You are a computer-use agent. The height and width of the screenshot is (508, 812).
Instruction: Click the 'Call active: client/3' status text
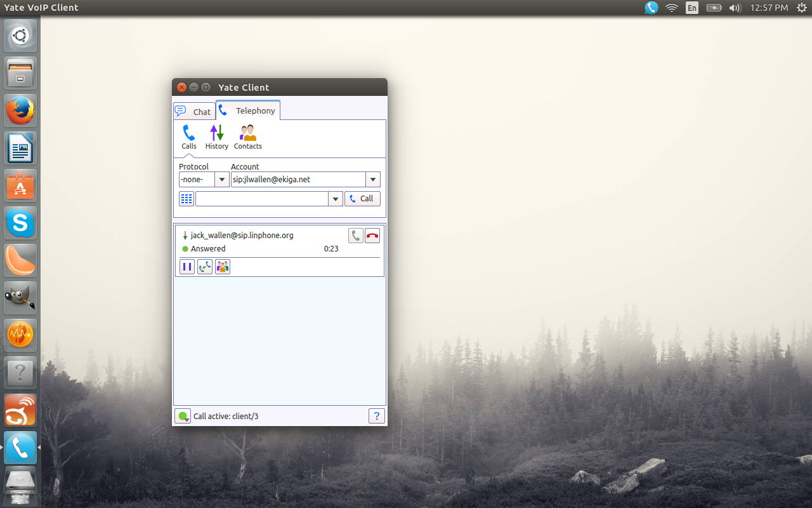tap(226, 417)
